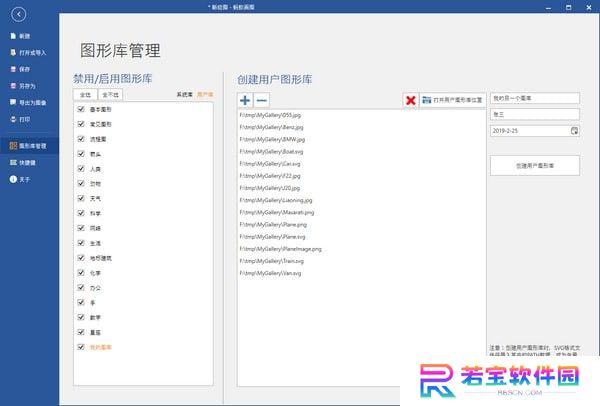This screenshot has height=406, width=600.
Task: Choose the 快捷键 menu entry label
Action: click(27, 163)
